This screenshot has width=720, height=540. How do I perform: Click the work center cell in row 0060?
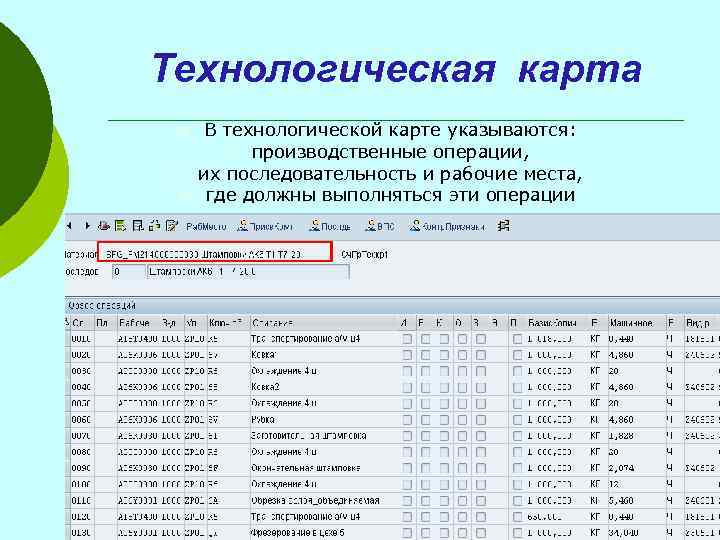(x=138, y=420)
